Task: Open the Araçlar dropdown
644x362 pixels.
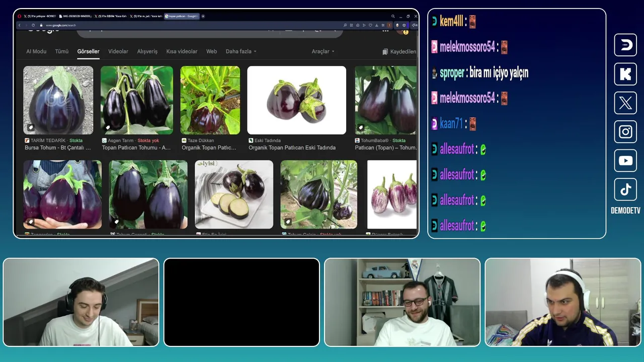Action: click(323, 51)
